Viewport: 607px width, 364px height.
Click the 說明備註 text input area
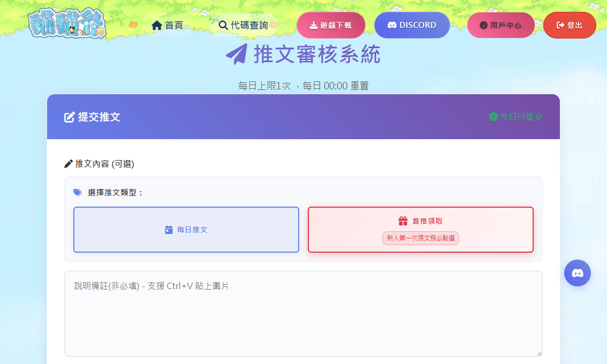point(303,313)
